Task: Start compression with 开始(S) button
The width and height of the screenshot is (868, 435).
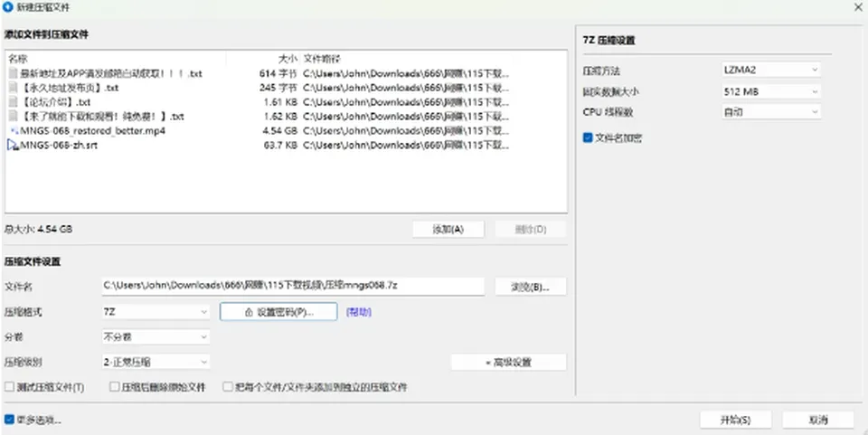Action: 736,420
